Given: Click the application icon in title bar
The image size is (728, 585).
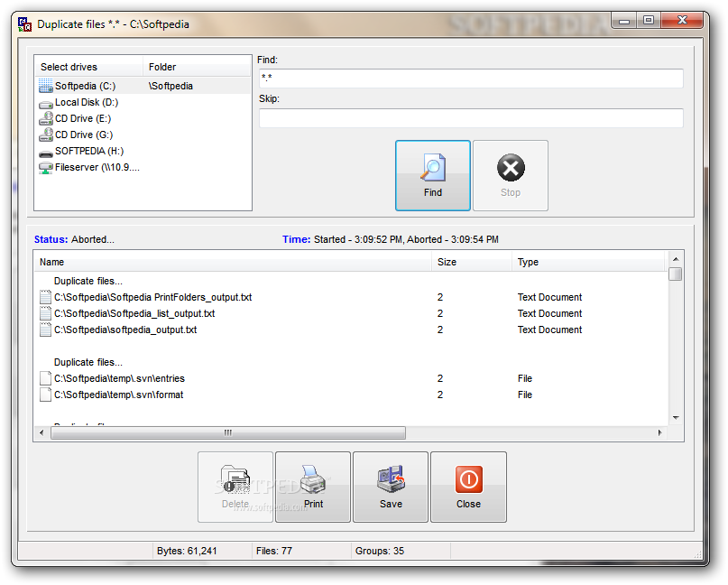Looking at the screenshot, I should (x=24, y=24).
